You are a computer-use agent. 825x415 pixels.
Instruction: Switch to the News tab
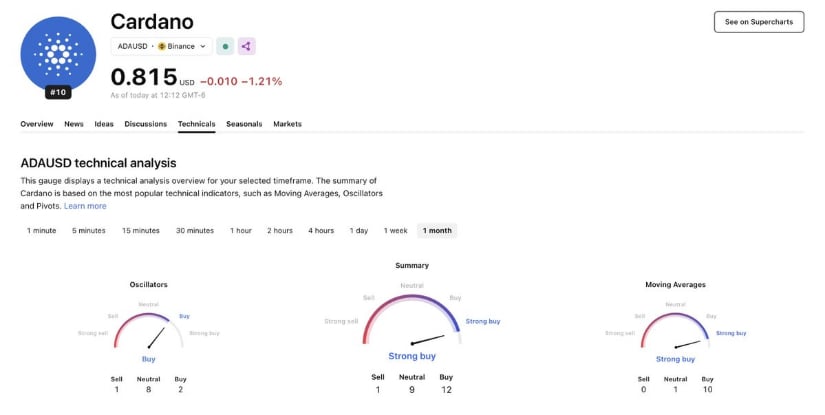pos(74,124)
